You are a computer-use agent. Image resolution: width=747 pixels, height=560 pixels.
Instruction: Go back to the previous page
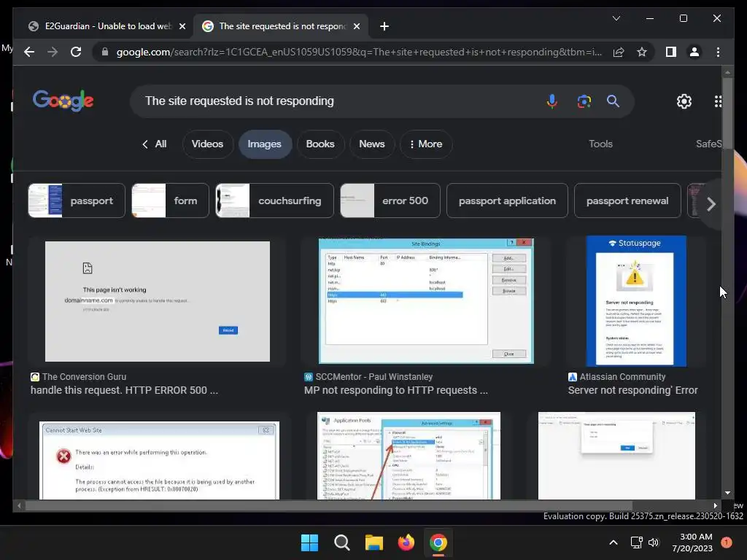[x=29, y=52]
